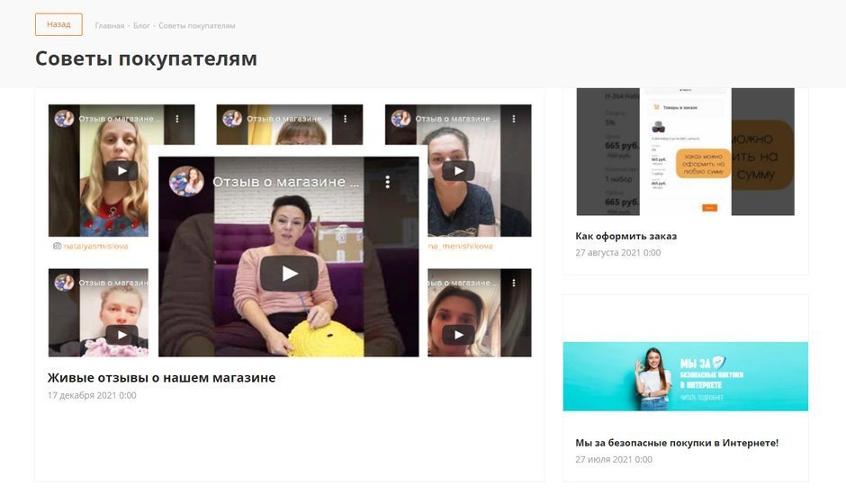Open three-dot menu on center video
Image resolution: width=846 pixels, height=504 pixels.
[387, 182]
